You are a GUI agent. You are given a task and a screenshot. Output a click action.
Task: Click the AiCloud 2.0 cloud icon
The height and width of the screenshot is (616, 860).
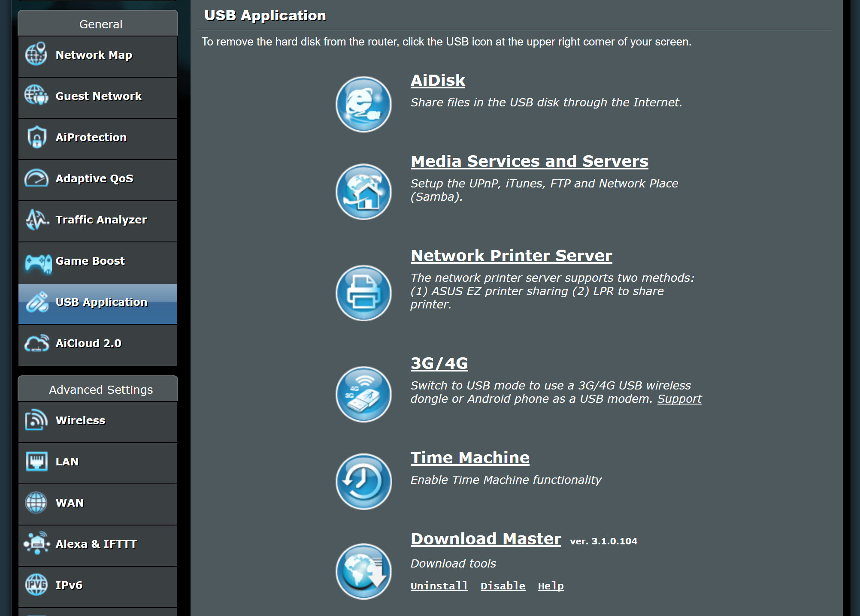click(37, 343)
